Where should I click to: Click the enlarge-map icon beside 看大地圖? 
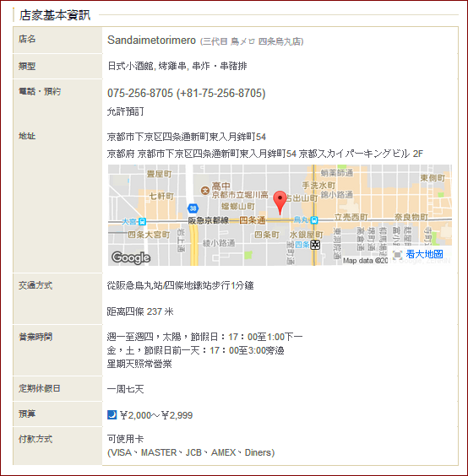[x=398, y=254]
